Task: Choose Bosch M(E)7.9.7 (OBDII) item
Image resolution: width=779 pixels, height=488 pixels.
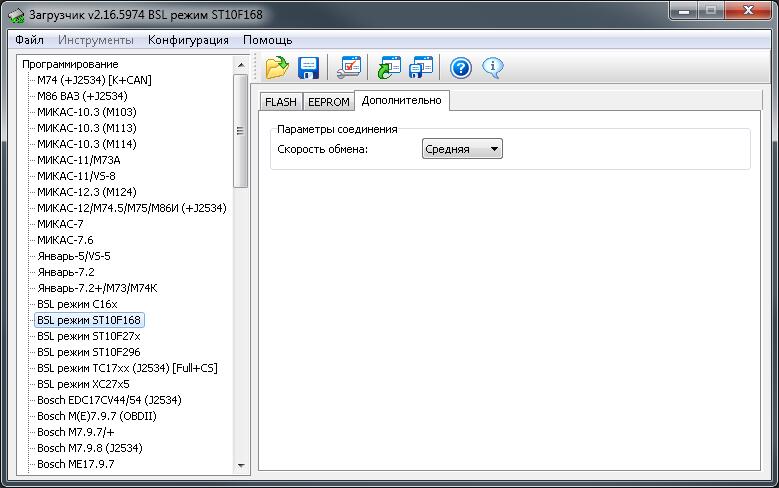Action: tap(96, 416)
